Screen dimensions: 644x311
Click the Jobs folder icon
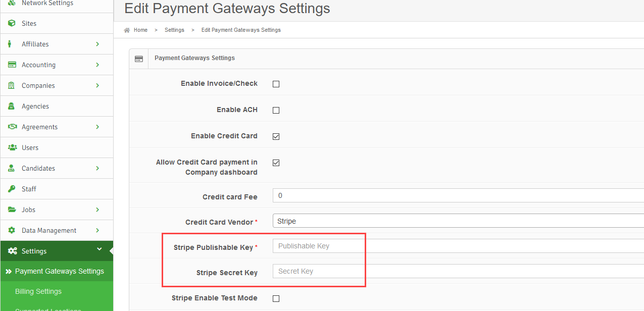12,210
